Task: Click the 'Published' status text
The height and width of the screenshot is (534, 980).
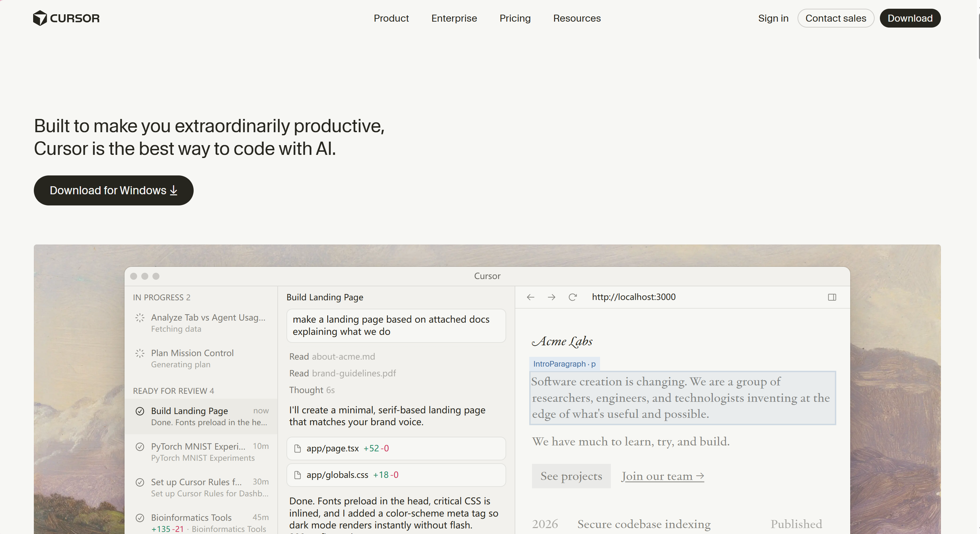Action: click(x=796, y=524)
